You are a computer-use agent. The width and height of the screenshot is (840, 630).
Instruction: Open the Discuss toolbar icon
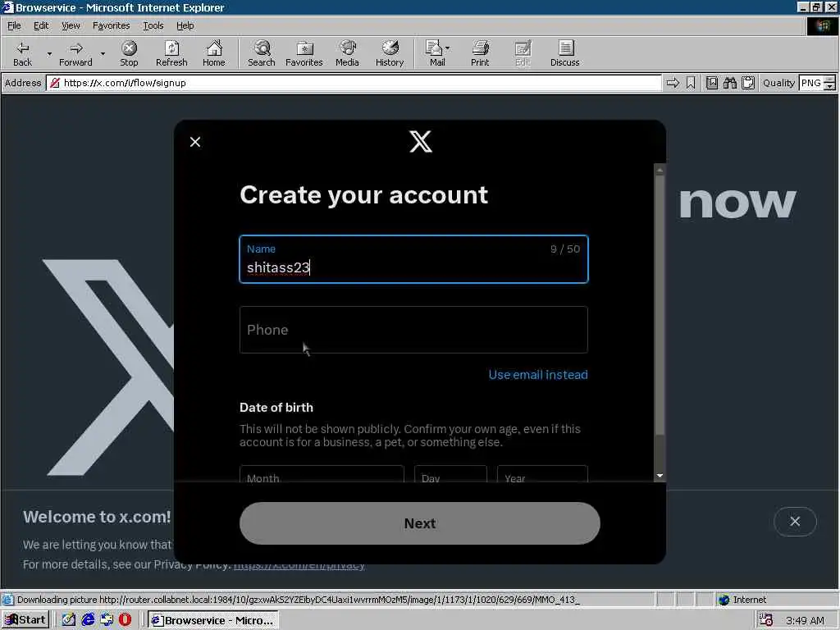[564, 53]
